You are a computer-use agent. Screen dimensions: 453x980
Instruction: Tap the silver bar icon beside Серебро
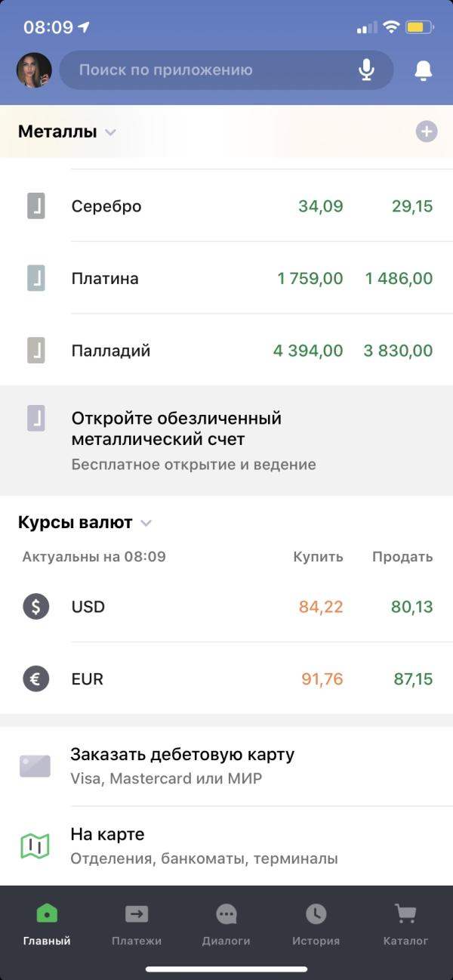(x=36, y=206)
